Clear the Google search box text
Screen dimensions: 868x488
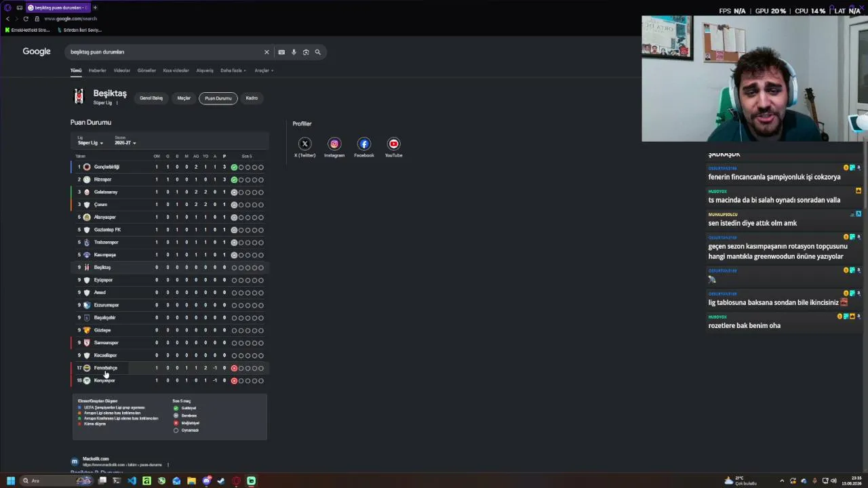click(267, 52)
